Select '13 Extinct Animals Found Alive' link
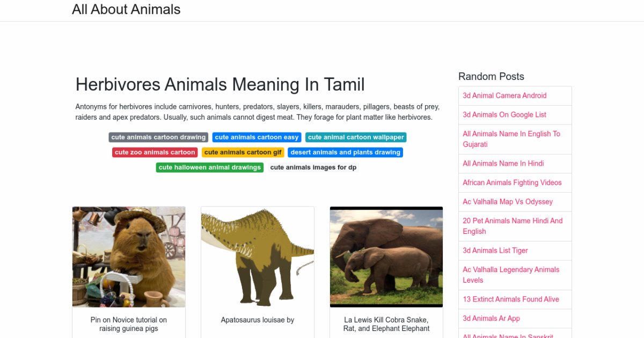 (511, 299)
